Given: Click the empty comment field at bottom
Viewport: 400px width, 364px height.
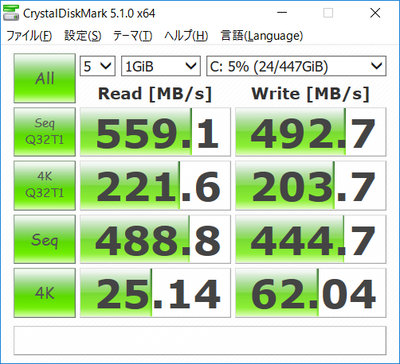Looking at the screenshot, I should tap(200, 341).
